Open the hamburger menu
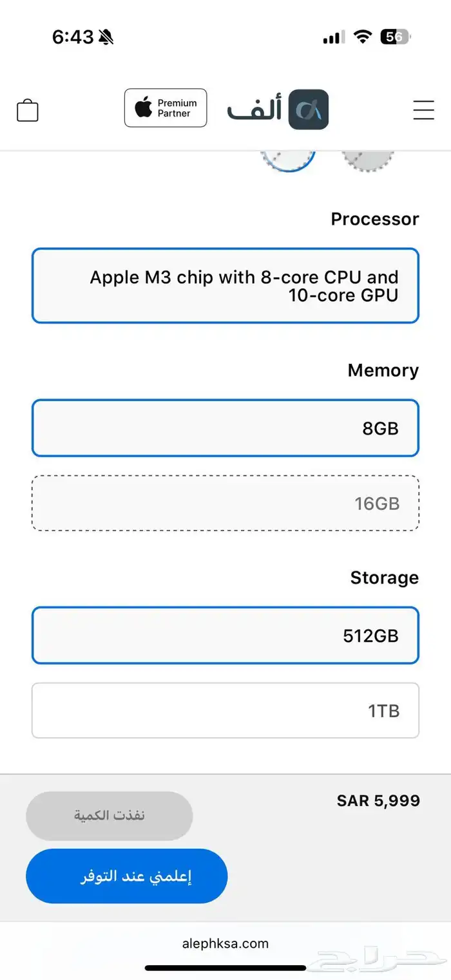This screenshot has height=980, width=451. [x=423, y=110]
